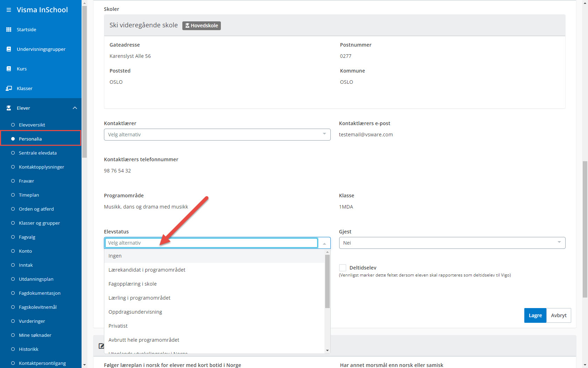Select the Fravær sidebar item
This screenshot has height=368, width=588.
pyautogui.click(x=26, y=181)
